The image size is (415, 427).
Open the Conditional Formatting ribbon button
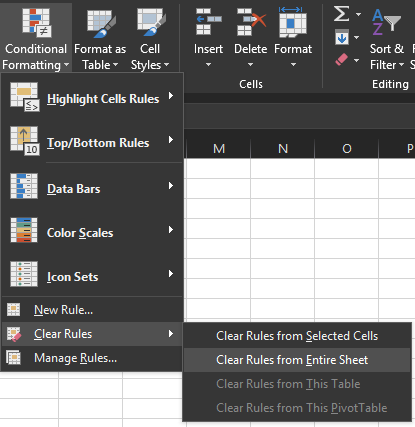click(x=36, y=37)
